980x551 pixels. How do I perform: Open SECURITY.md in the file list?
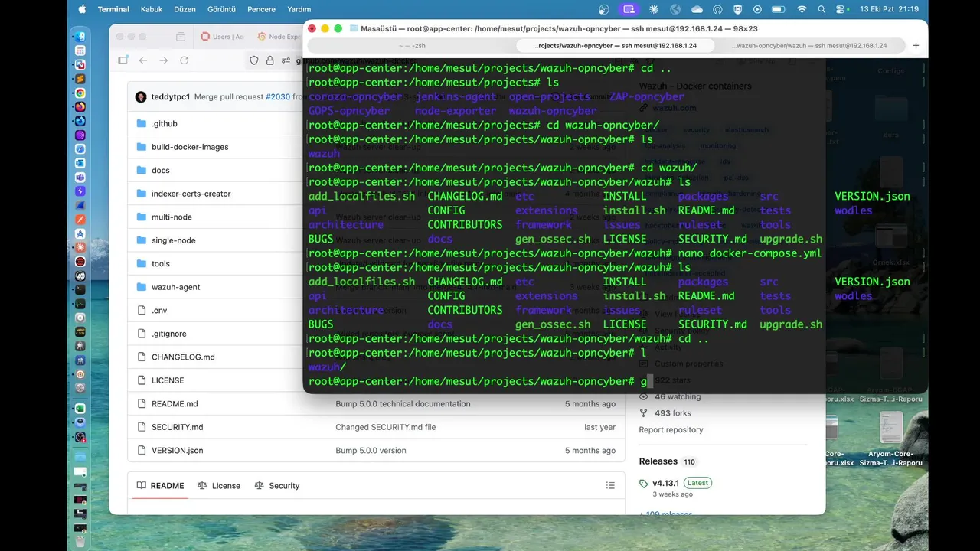[178, 427]
